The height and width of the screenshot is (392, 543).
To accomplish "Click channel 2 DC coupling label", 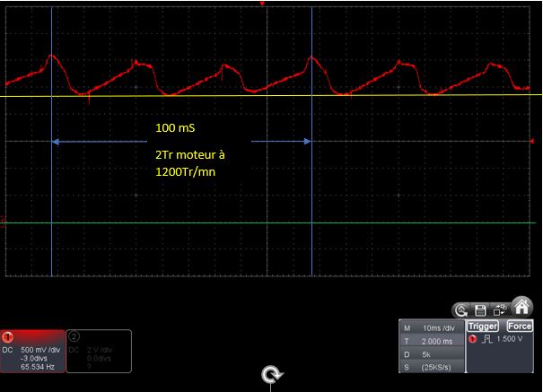I will coord(74,350).
